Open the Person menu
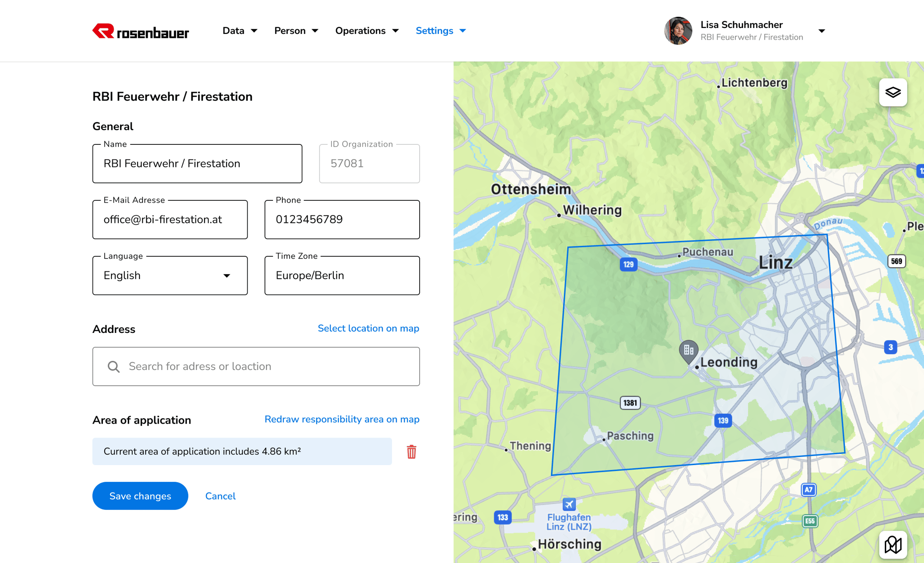924x563 pixels. coord(296,31)
